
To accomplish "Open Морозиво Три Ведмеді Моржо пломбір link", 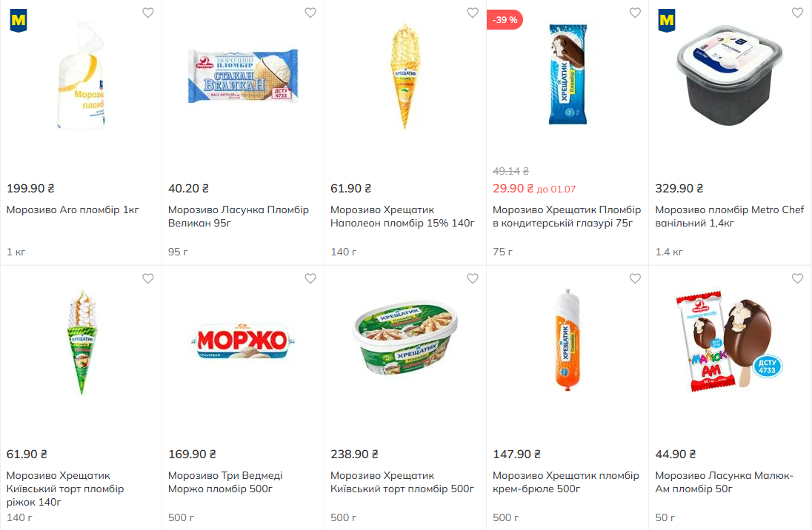I will pos(225,482).
